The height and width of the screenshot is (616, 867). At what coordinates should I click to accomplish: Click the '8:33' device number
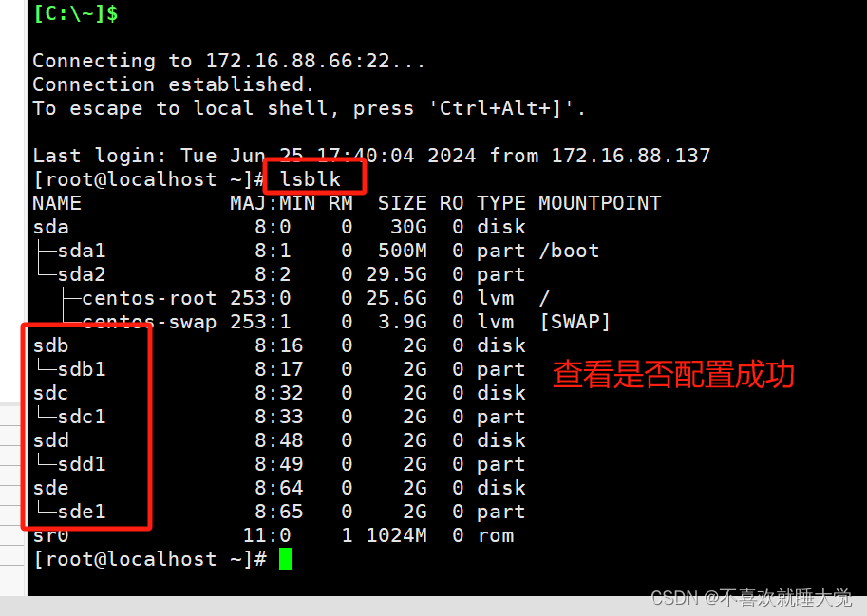tap(278, 417)
